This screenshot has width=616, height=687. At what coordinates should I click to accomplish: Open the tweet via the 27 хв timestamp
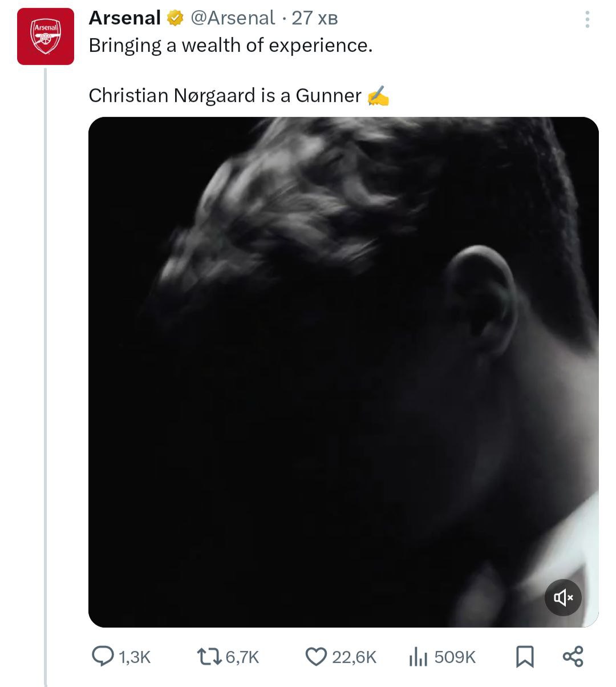coord(315,18)
